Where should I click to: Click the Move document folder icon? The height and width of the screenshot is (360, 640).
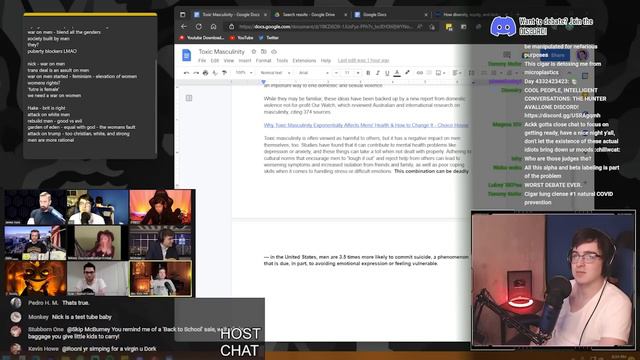tap(264, 51)
